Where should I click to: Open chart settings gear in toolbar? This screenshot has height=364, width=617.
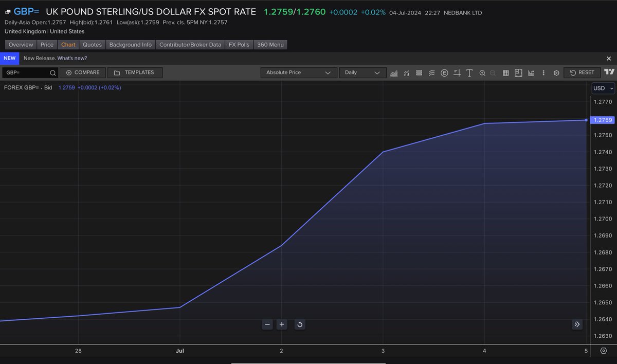tap(556, 73)
